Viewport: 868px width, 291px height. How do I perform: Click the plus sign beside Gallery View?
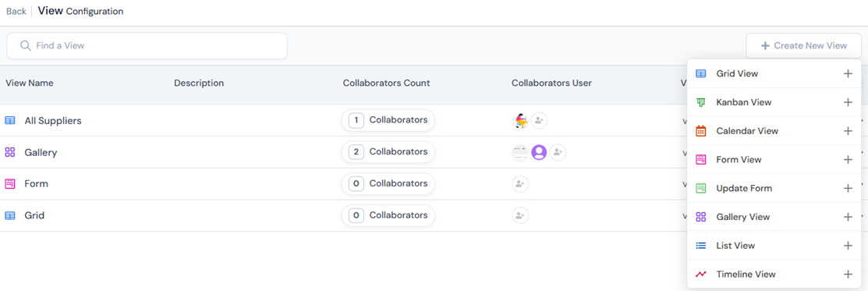(848, 217)
